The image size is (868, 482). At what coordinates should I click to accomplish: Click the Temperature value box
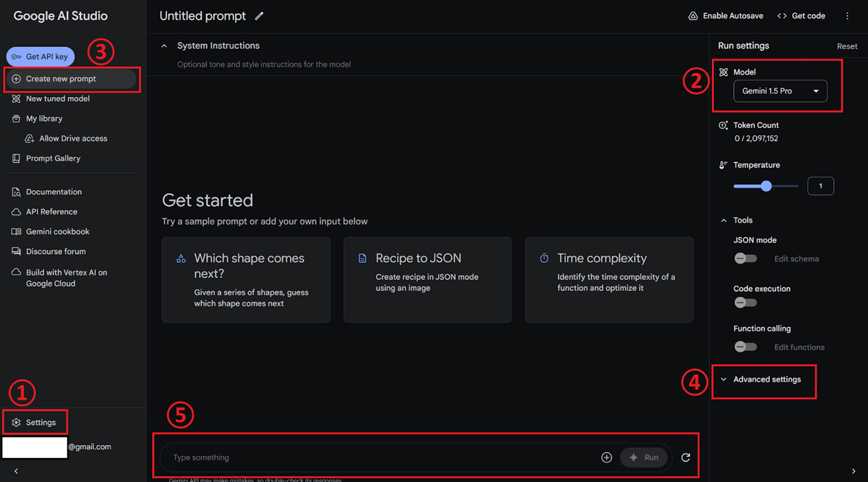coord(820,186)
